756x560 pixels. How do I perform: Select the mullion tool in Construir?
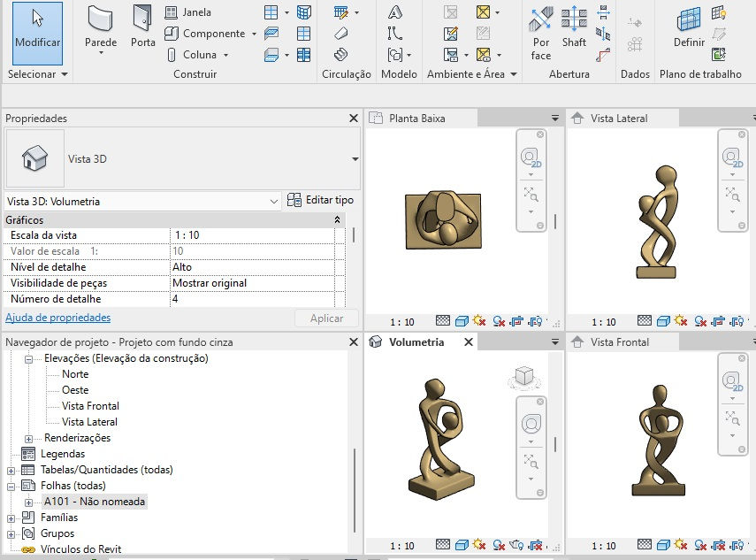click(304, 55)
